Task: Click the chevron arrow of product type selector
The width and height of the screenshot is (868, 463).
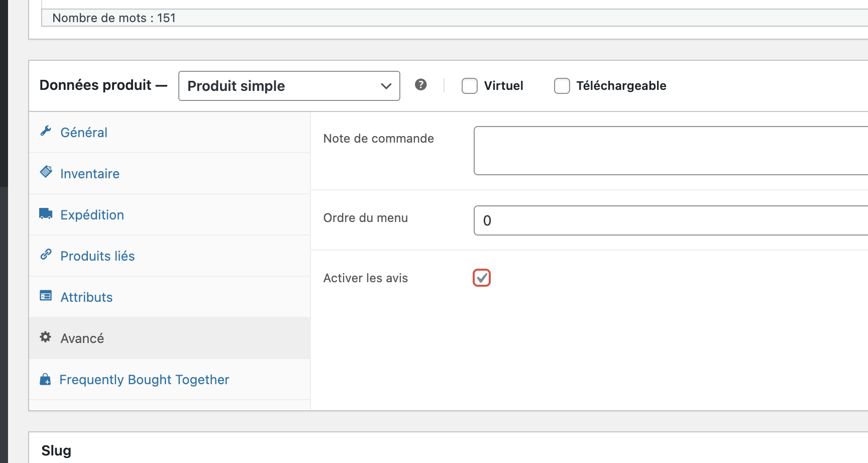Action: point(386,86)
